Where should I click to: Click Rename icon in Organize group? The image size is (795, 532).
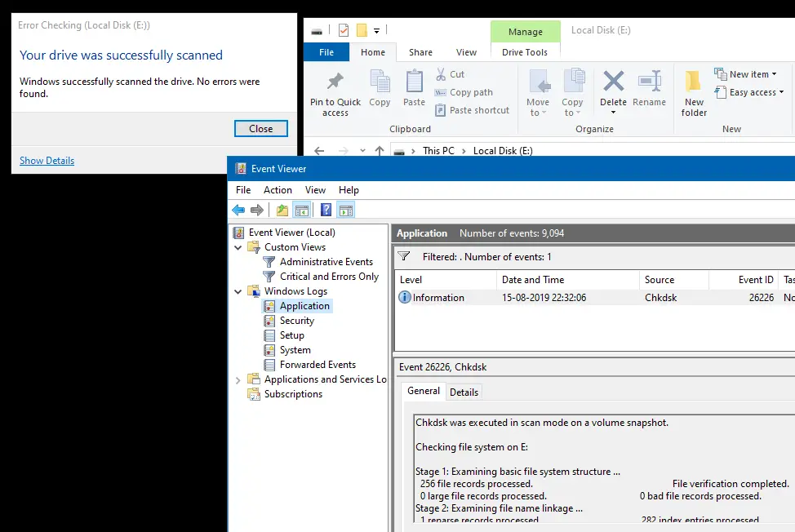[x=650, y=81]
